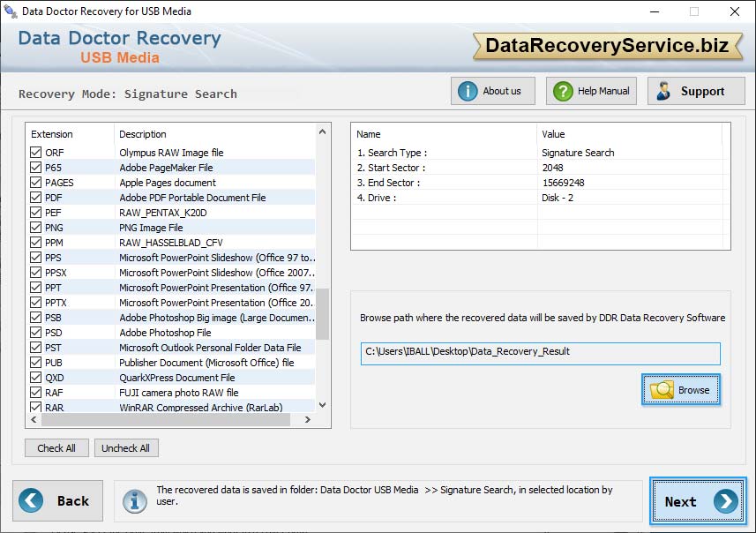The width and height of the screenshot is (756, 533).
Task: Uncheck the PAGES extension checkbox
Action: [35, 183]
